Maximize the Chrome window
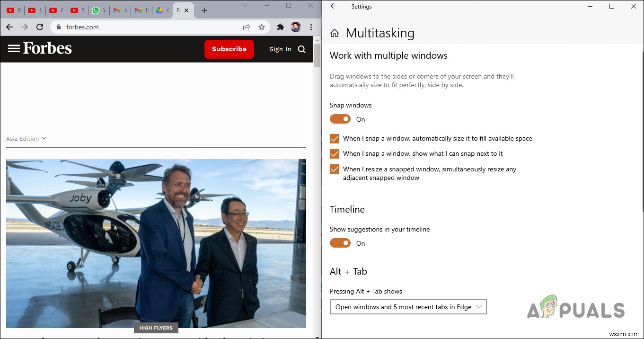 point(289,5)
